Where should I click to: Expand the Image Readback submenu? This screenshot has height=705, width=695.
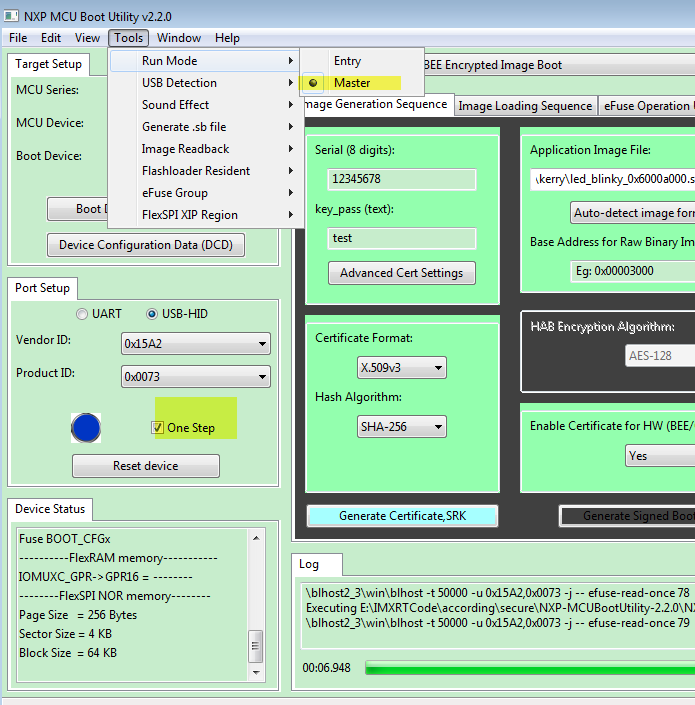tap(206, 149)
